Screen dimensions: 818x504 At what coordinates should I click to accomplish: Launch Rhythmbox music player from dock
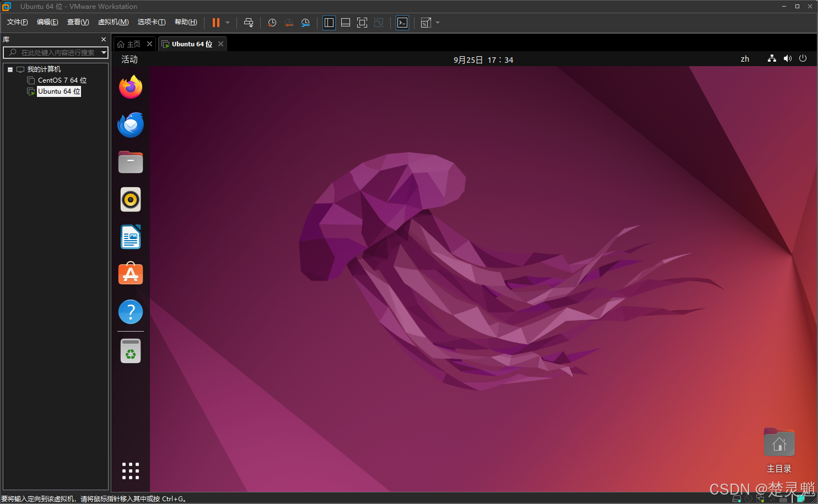point(131,199)
